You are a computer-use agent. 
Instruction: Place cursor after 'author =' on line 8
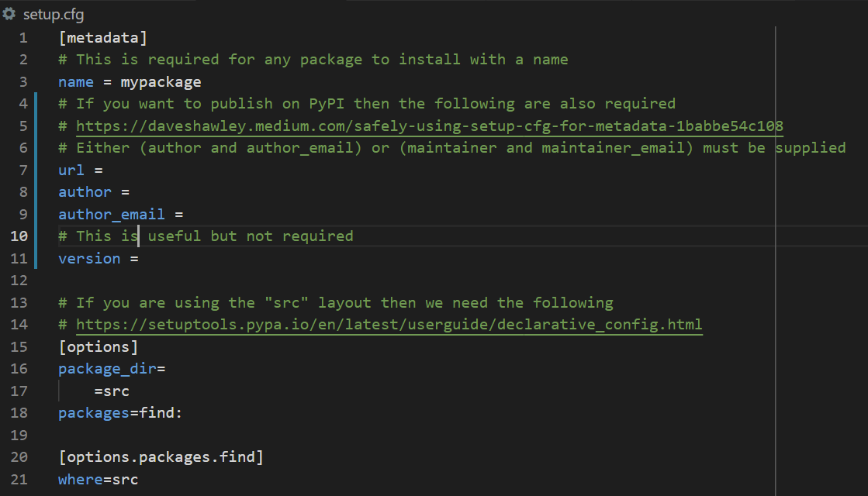(x=130, y=192)
